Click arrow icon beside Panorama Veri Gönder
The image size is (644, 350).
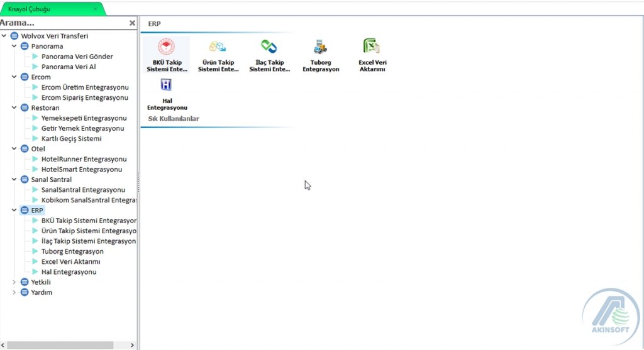(35, 57)
